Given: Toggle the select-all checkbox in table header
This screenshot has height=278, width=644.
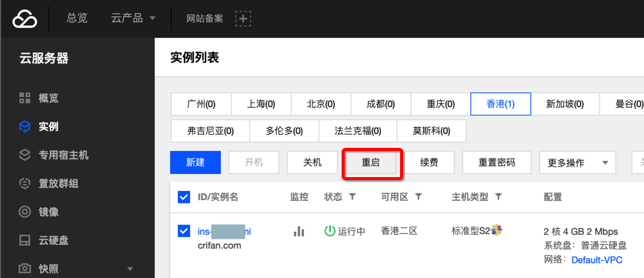Looking at the screenshot, I should pyautogui.click(x=184, y=197).
